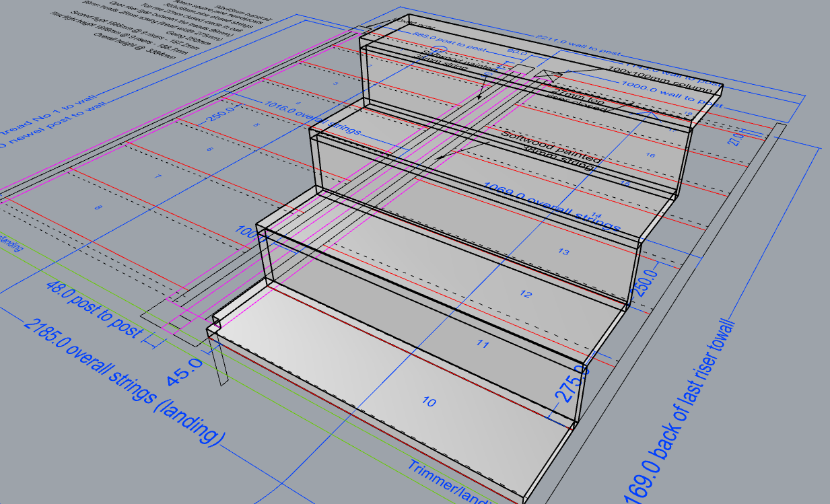
Task: Select tread number 12 label
Action: coord(526,295)
